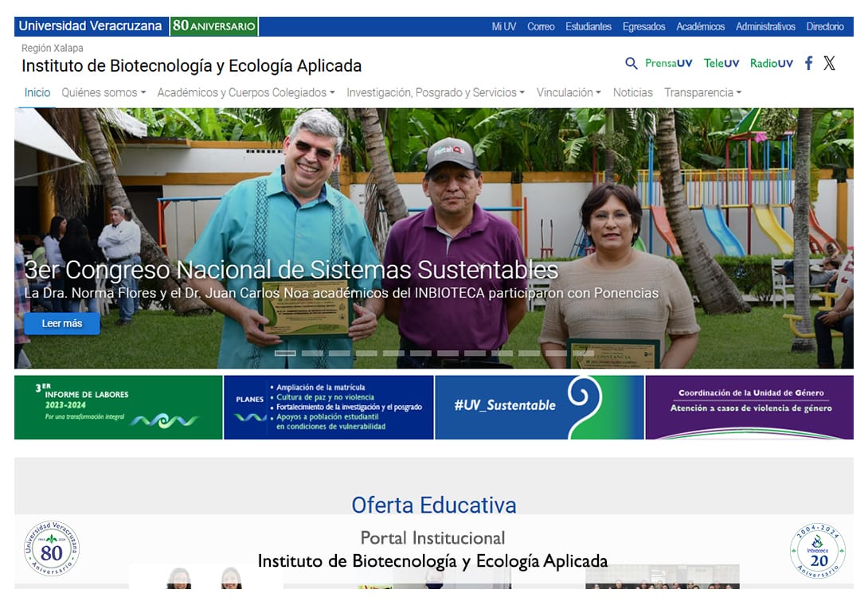This screenshot has width=868, height=605.
Task: Open the TeleUV logo link
Action: point(721,63)
